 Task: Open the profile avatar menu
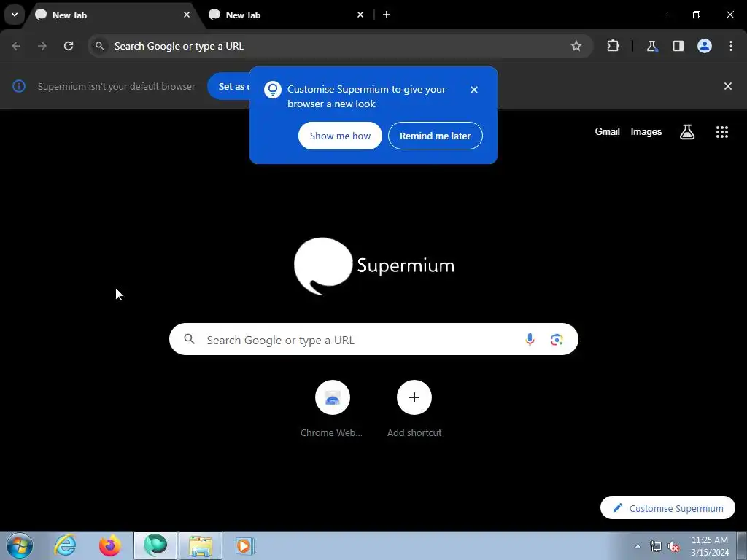point(705,46)
